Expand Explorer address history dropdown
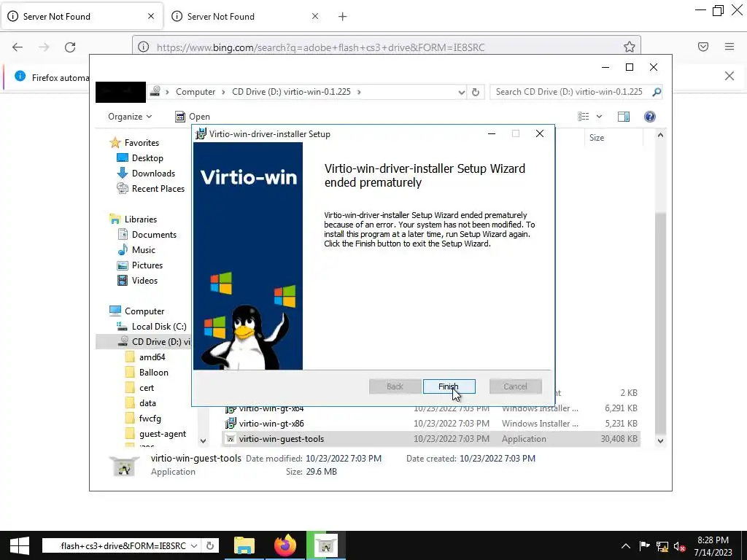 coord(461,92)
